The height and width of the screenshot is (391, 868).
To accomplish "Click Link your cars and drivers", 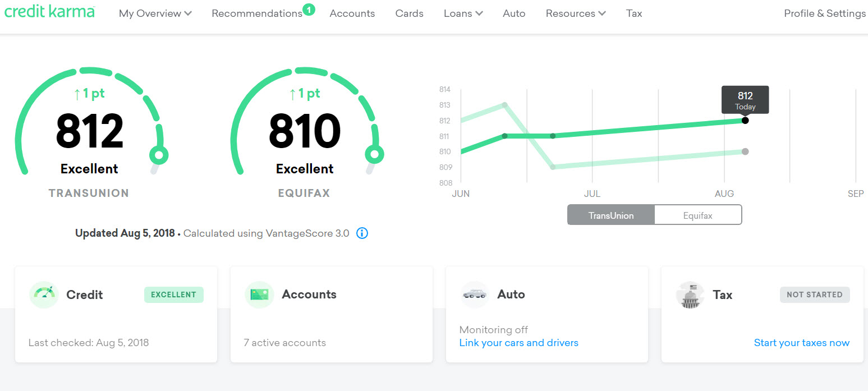I will (x=518, y=343).
